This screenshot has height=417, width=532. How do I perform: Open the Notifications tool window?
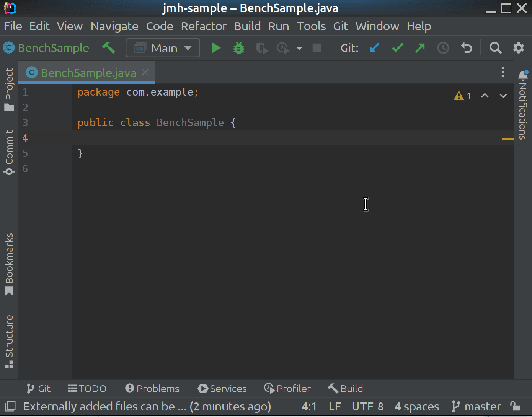(523, 105)
